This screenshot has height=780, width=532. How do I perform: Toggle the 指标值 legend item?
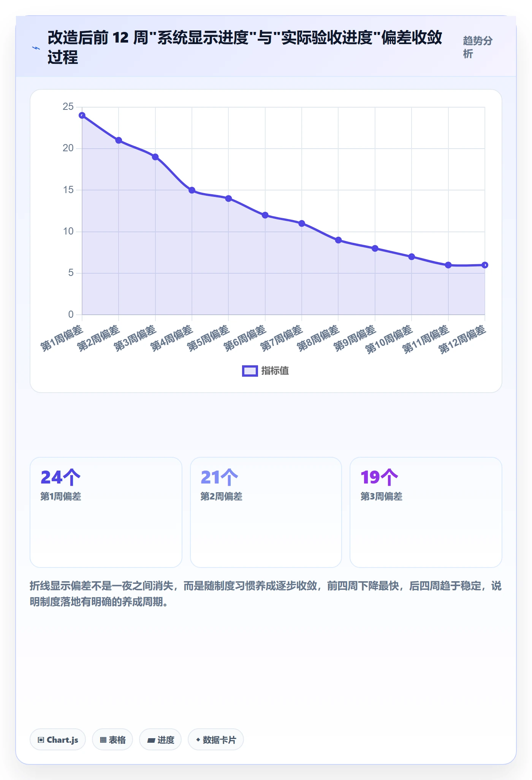pyautogui.click(x=266, y=371)
